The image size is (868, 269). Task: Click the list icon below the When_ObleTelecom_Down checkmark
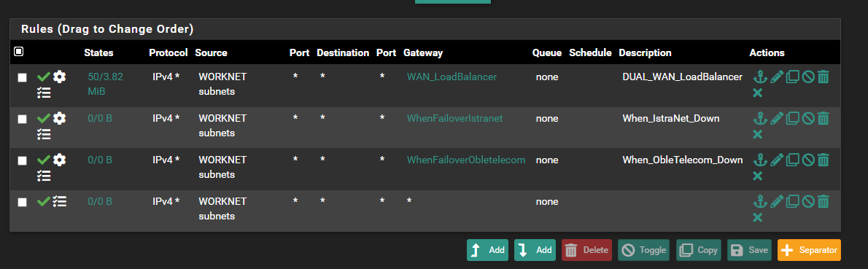[x=44, y=176]
